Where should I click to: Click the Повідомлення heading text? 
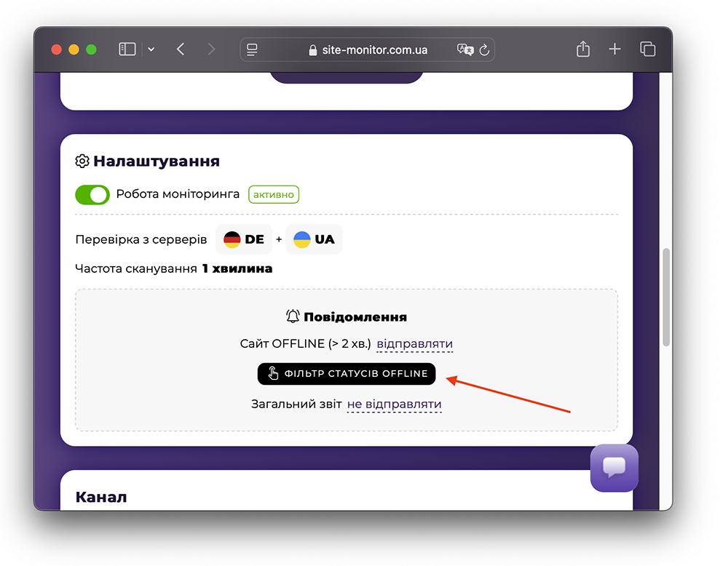(355, 317)
